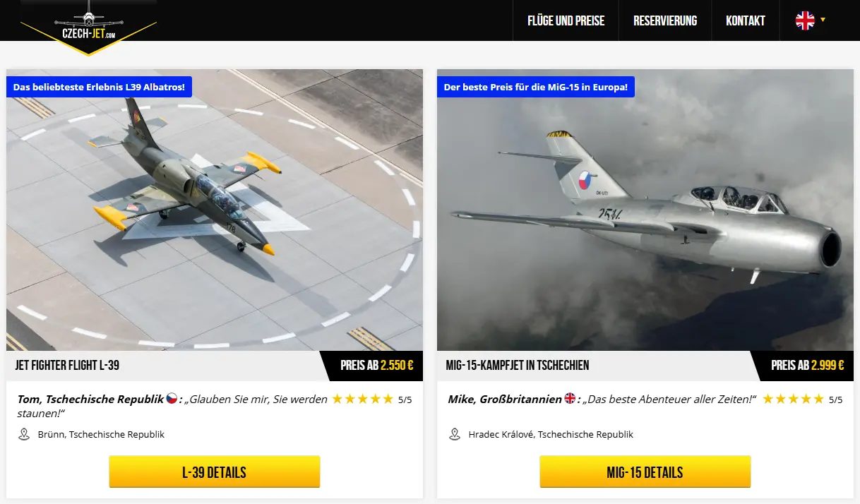Click the location pin icon beside Hradec Králové

455,434
